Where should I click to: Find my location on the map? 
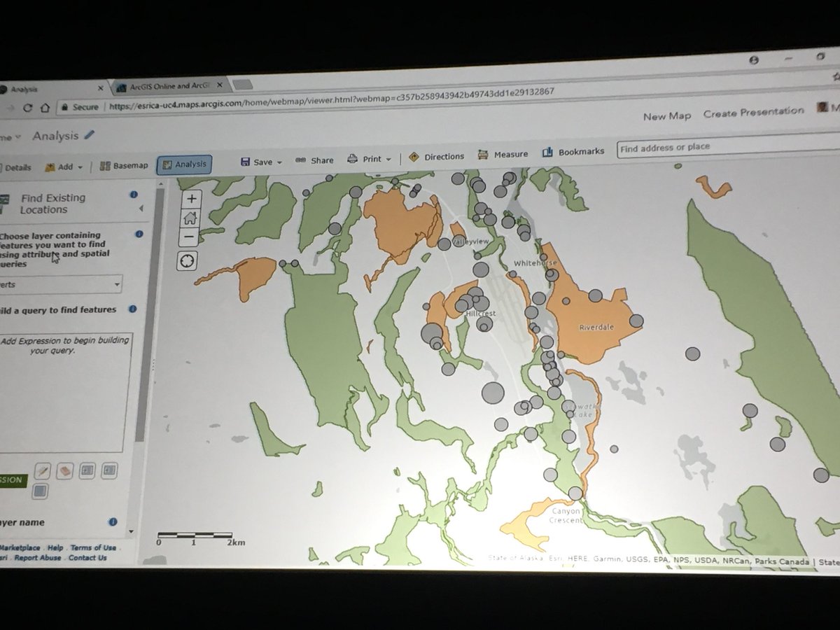point(188,260)
